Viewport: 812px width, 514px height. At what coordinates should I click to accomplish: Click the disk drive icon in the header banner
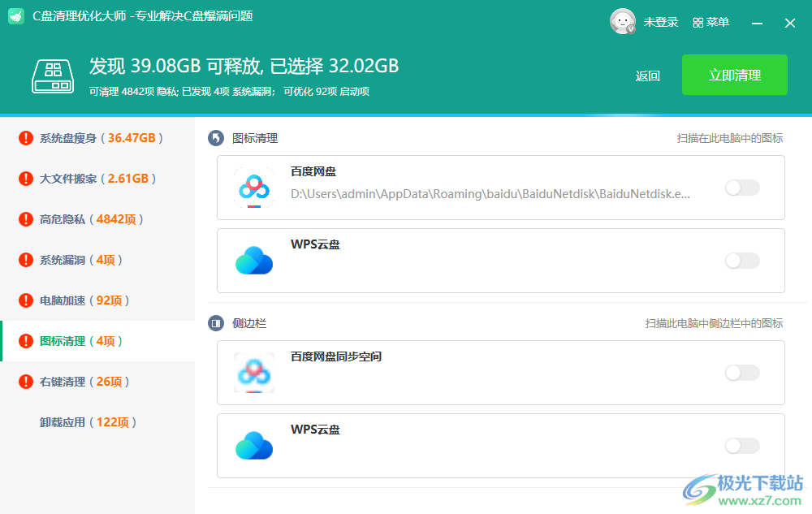pyautogui.click(x=52, y=76)
